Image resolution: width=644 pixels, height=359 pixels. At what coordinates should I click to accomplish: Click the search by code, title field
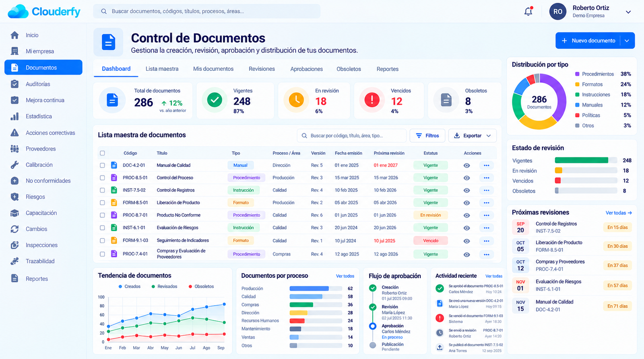[x=351, y=136]
